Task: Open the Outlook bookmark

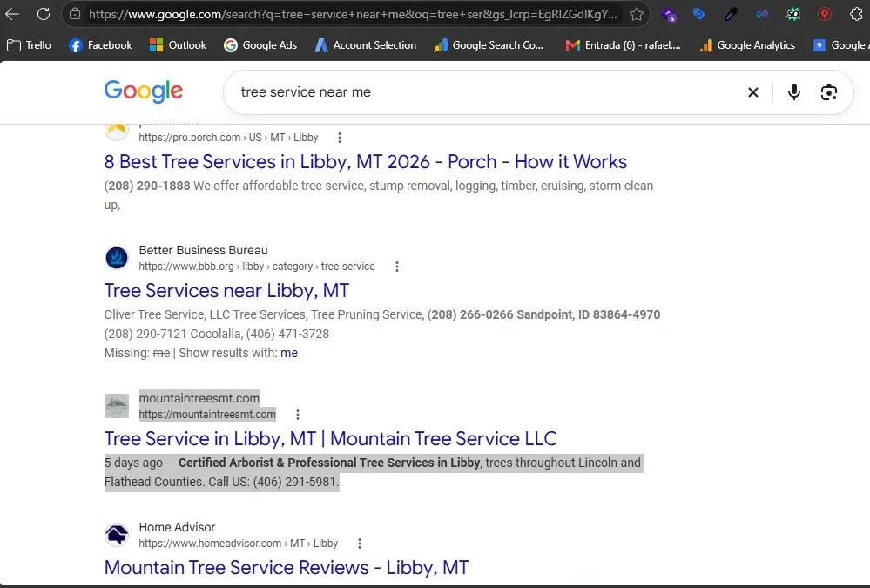Action: 179,45
